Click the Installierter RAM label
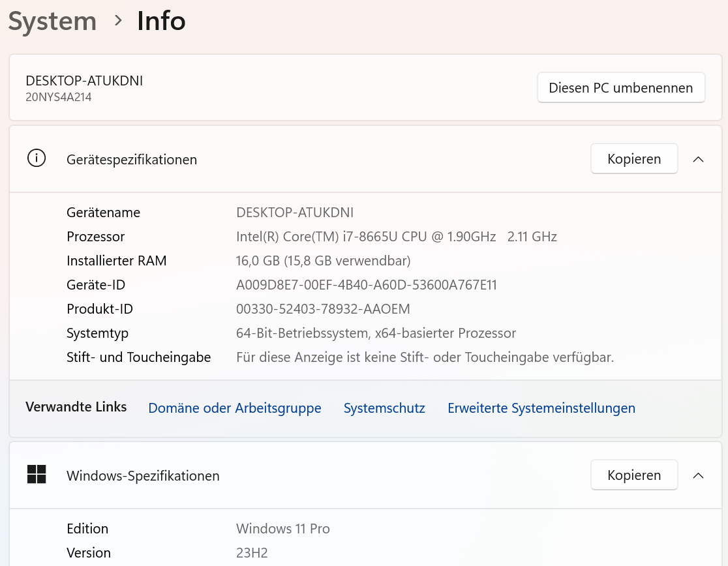728x566 pixels. 117,261
